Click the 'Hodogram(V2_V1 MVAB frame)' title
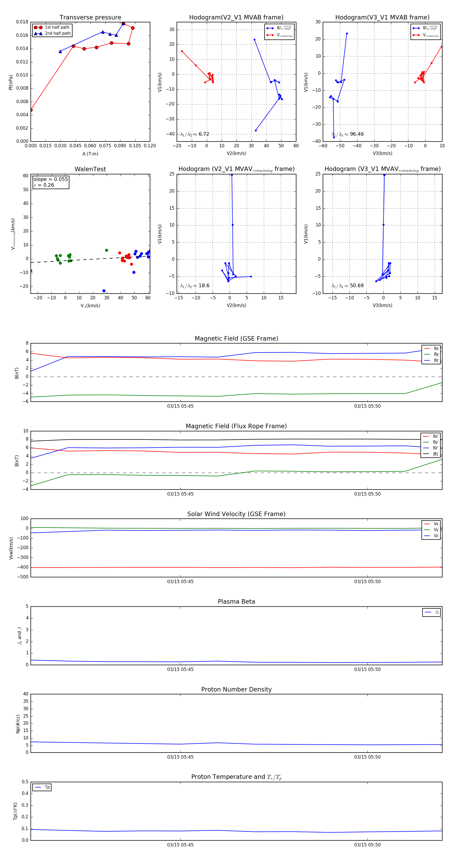 (236, 18)
